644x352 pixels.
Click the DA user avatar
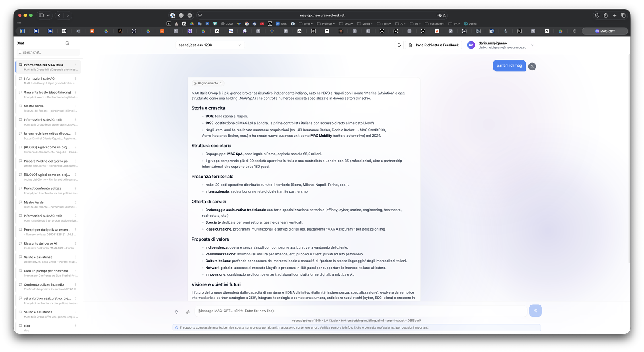(x=471, y=45)
